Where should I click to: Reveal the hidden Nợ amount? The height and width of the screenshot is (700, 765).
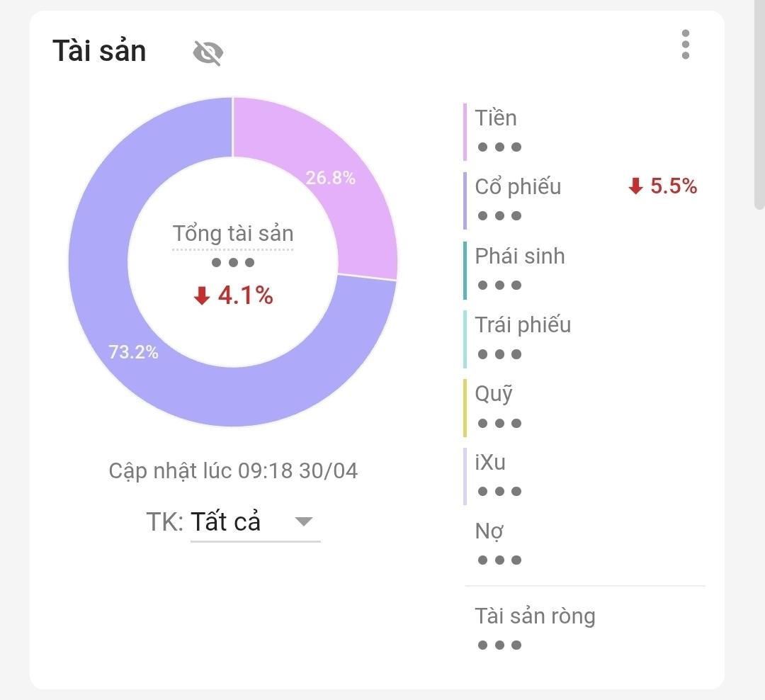point(498,559)
